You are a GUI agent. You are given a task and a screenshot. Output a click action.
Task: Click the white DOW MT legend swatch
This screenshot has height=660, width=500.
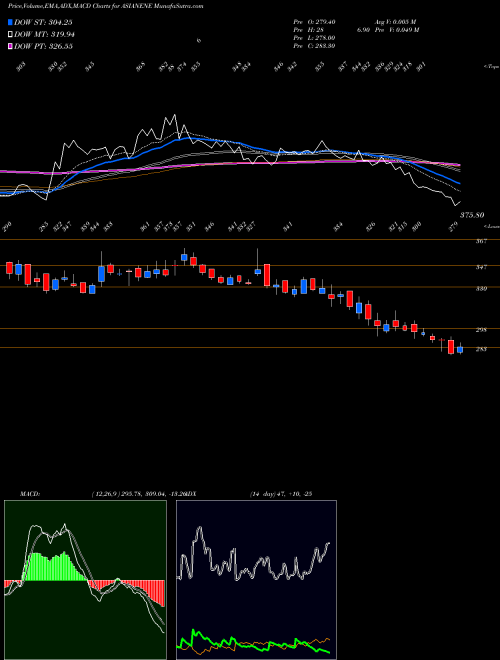coord(10,34)
